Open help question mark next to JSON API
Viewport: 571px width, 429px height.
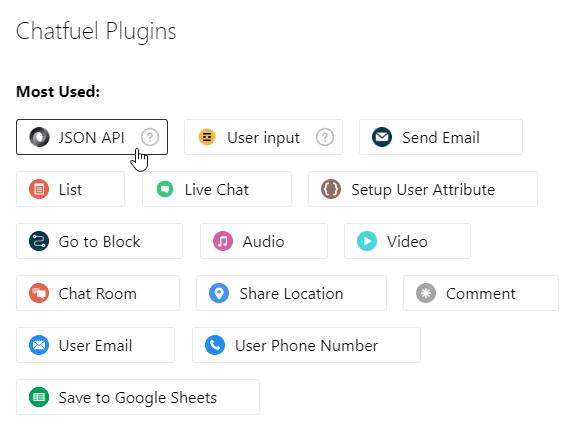tap(150, 137)
